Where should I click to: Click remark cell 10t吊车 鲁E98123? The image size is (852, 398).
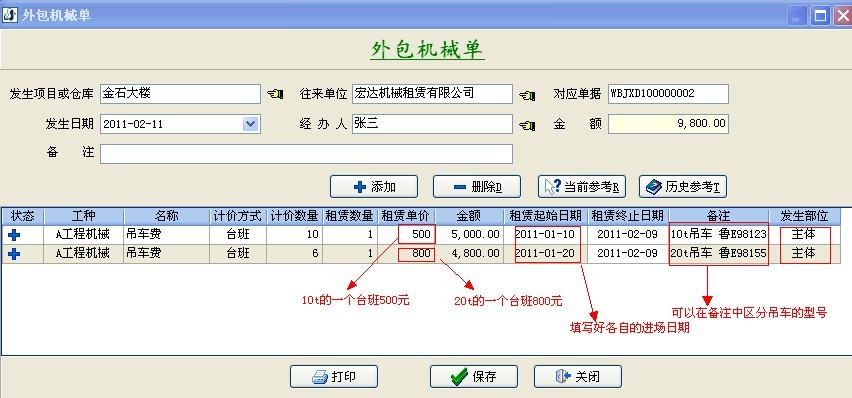tap(719, 234)
